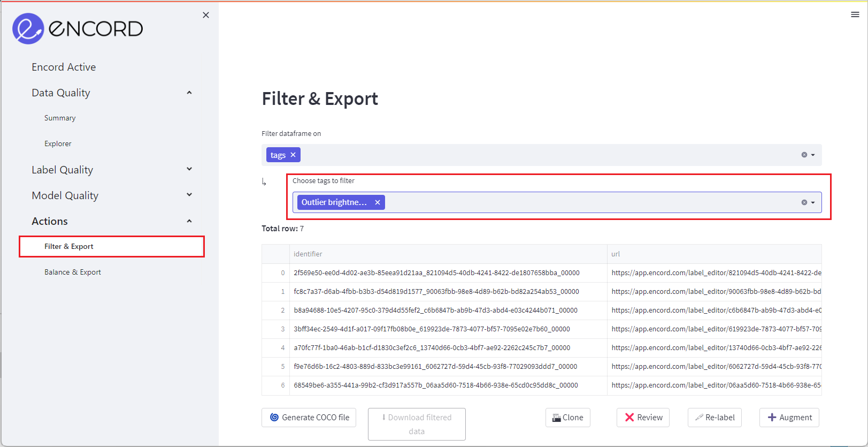Image resolution: width=868 pixels, height=447 pixels.
Task: Sort by the url column header
Action: (715, 254)
